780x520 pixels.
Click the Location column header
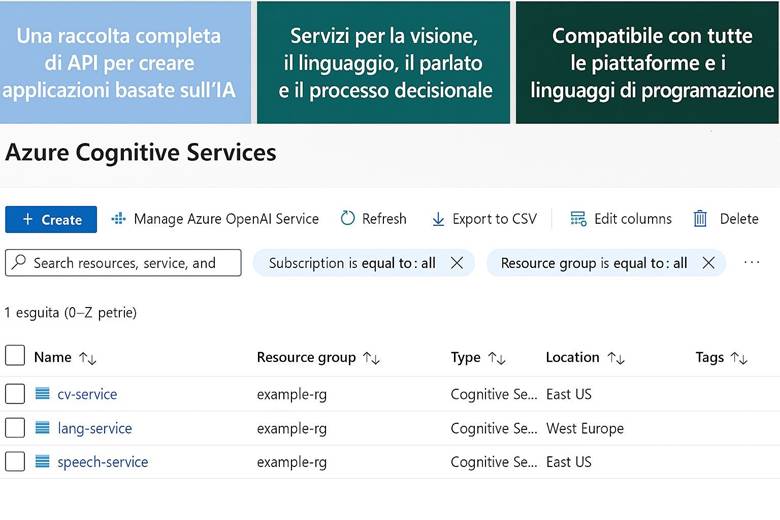point(573,357)
